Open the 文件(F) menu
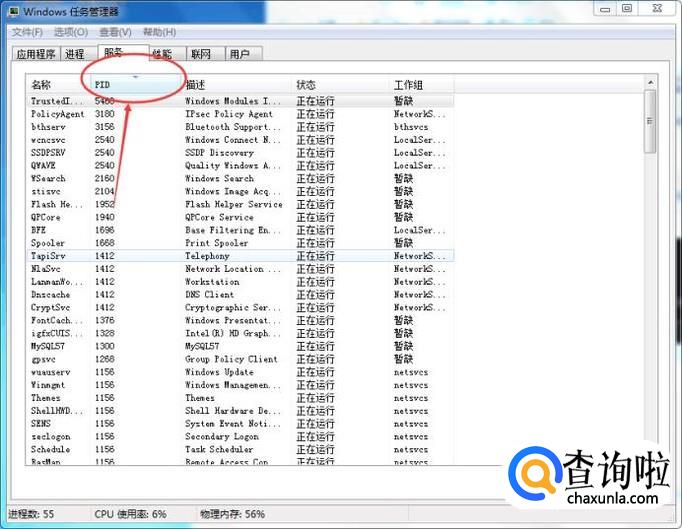The width and height of the screenshot is (682, 529). tap(27, 32)
